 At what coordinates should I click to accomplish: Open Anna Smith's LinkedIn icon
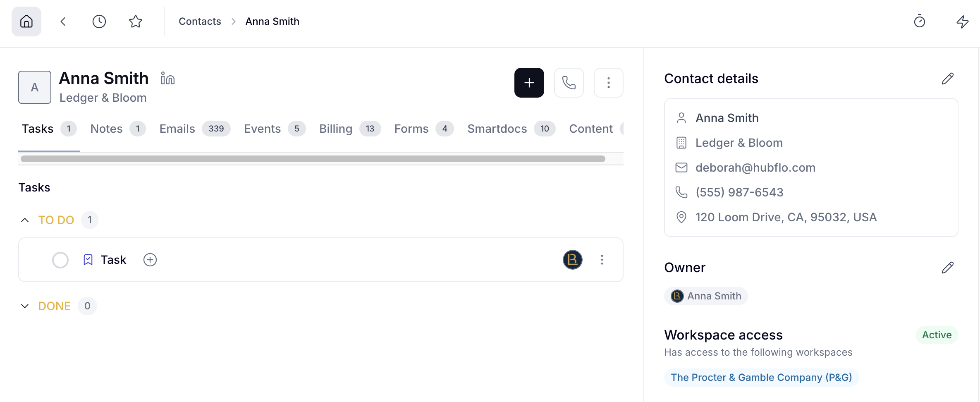coord(168,78)
